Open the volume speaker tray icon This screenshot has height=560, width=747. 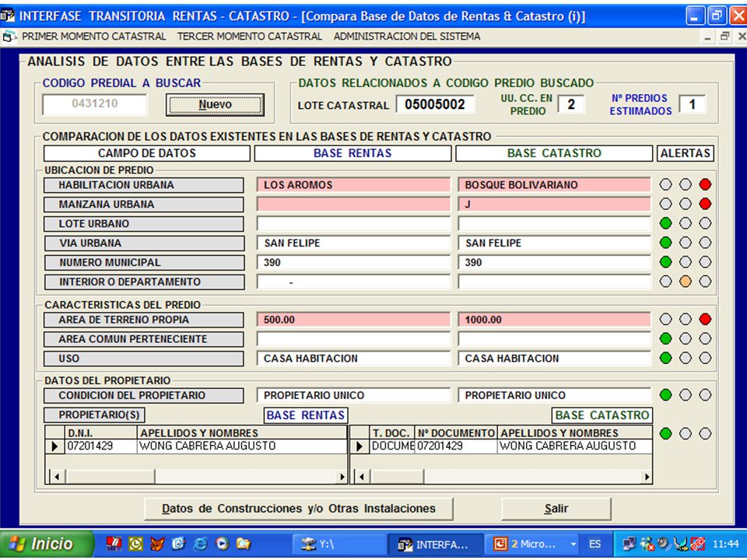[x=664, y=544]
